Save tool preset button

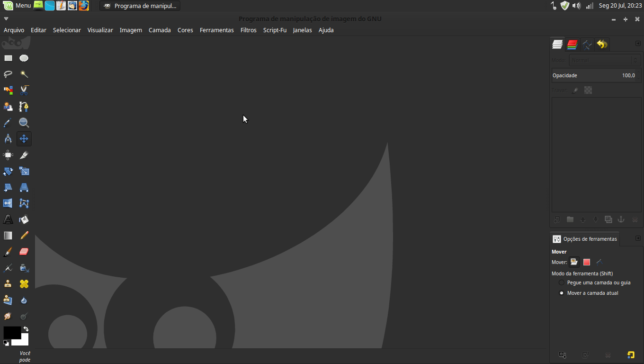[563, 355]
